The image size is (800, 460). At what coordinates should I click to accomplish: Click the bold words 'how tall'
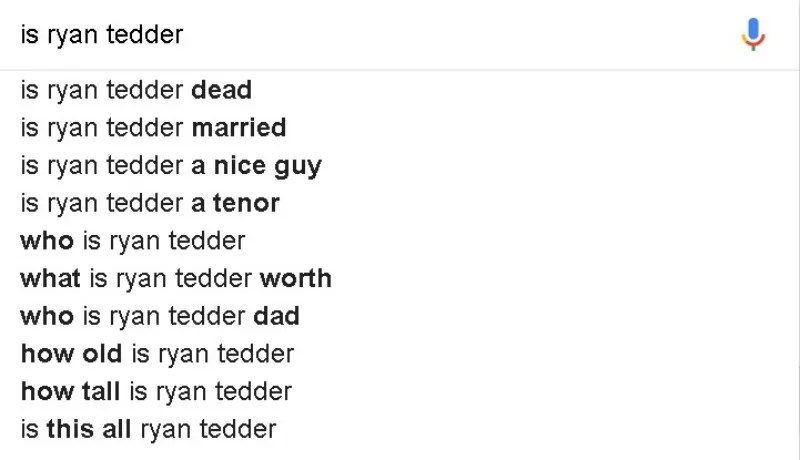tap(71, 391)
